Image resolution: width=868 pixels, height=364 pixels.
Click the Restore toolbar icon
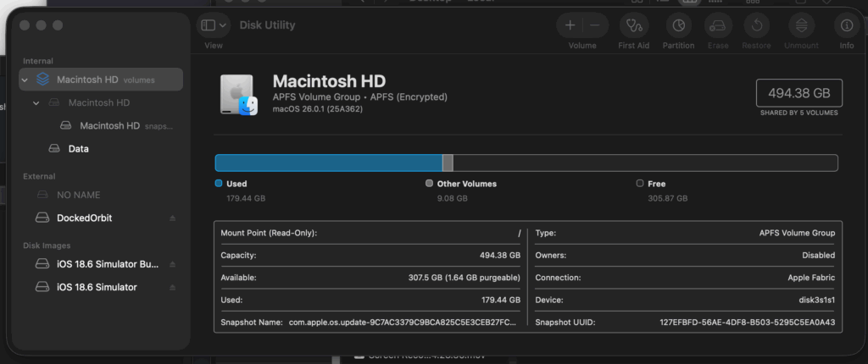coord(757,25)
